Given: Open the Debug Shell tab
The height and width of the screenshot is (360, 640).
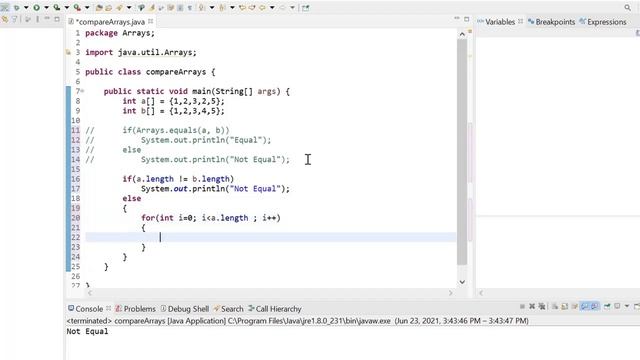Looking at the screenshot, I should click(184, 309).
